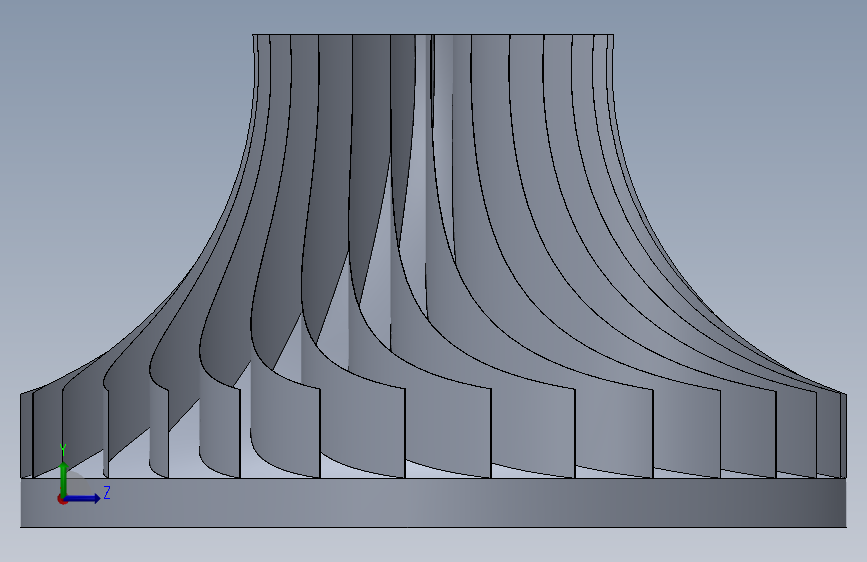
Task: Select the flat base disc of the impeller
Action: [434, 503]
